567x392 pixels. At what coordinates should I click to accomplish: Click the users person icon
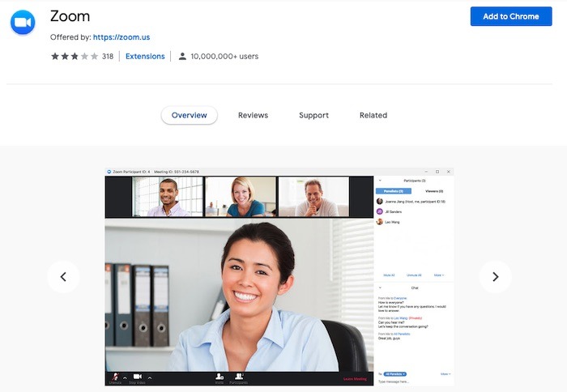coord(182,57)
